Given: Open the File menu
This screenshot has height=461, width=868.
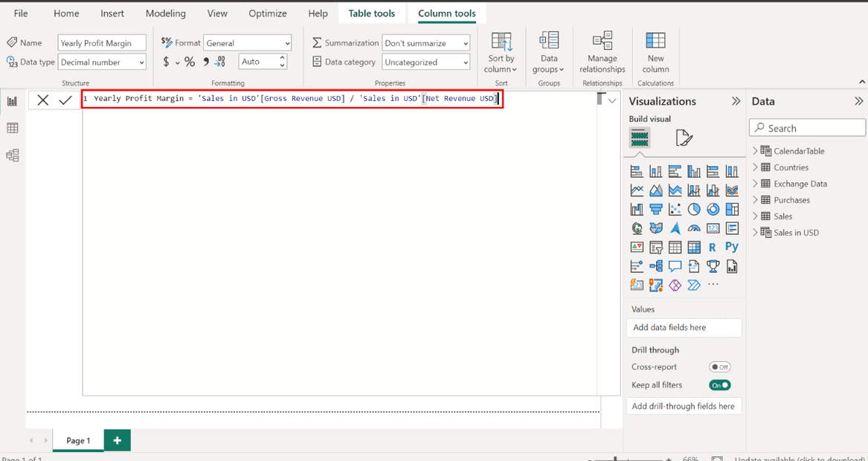Looking at the screenshot, I should tap(21, 13).
